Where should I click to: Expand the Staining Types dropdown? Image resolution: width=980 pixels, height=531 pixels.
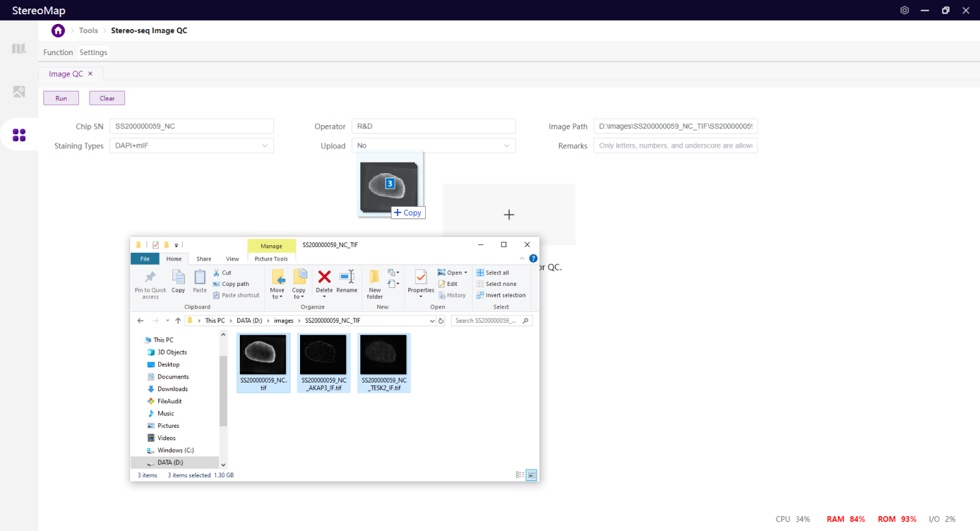pos(264,146)
